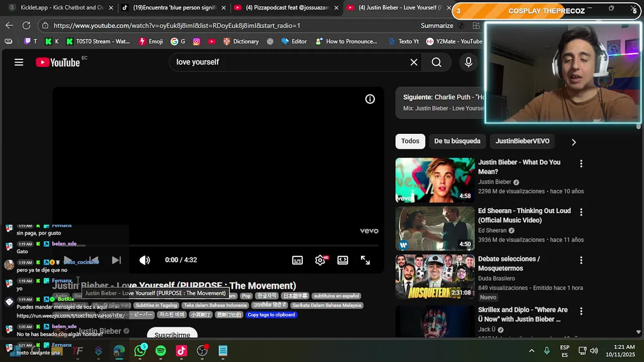Open the Dictionary bookmark

click(241, 41)
